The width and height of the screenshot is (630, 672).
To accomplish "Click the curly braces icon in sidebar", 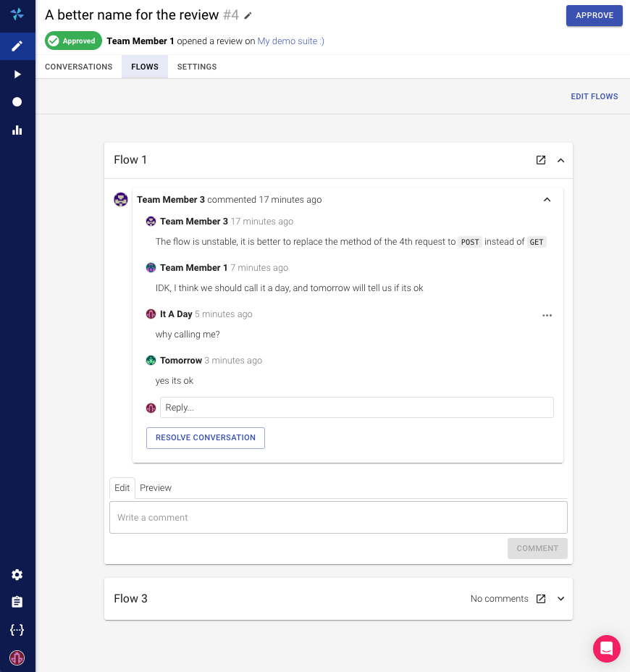I will 17,630.
